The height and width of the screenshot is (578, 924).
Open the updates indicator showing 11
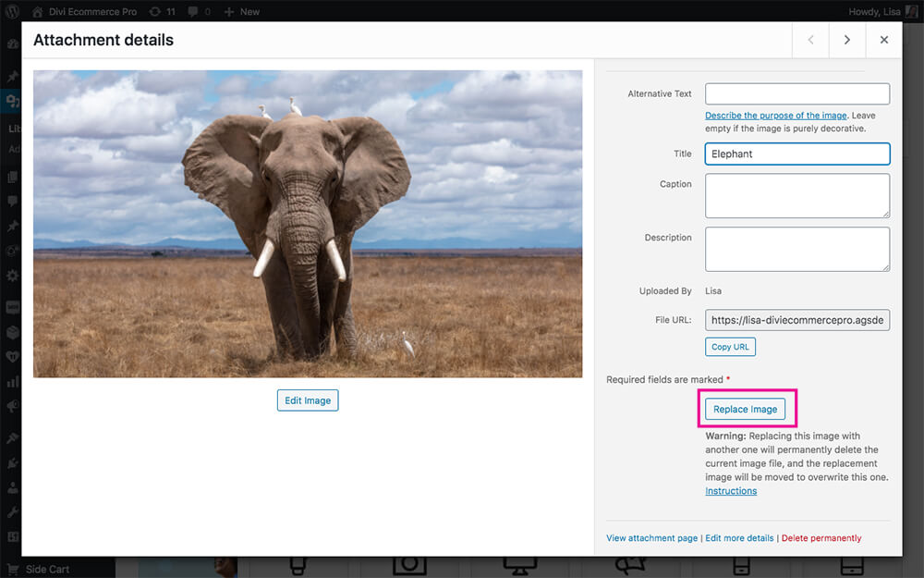pos(163,12)
